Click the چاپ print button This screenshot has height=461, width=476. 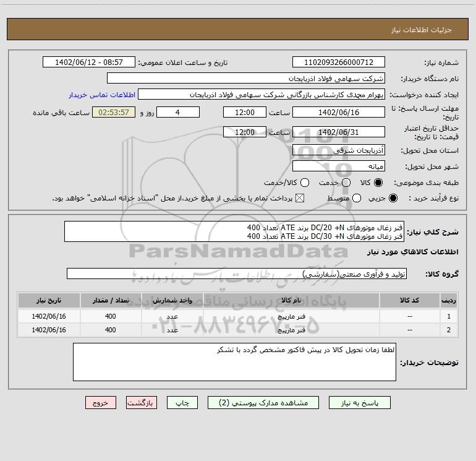pyautogui.click(x=182, y=403)
